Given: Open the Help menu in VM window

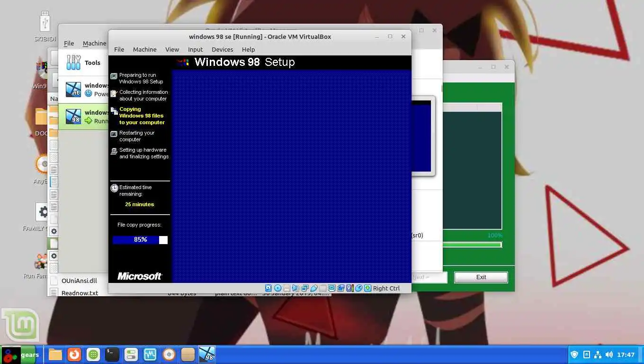Looking at the screenshot, I should [x=248, y=49].
